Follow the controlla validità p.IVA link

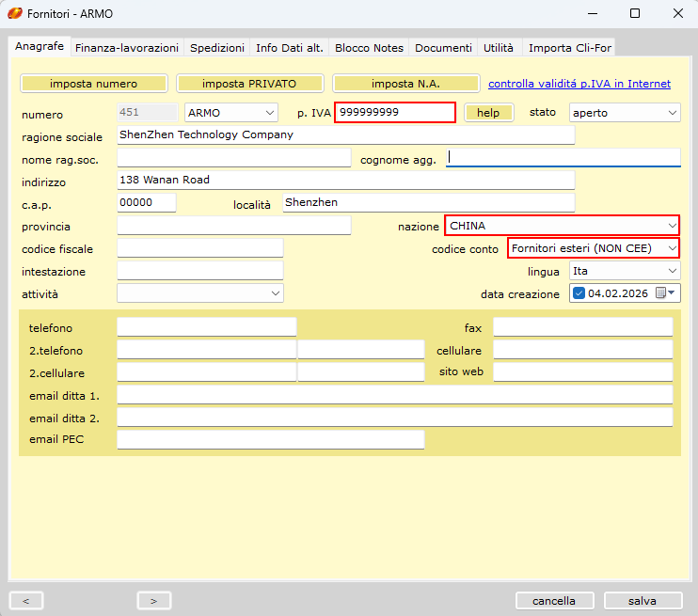579,84
